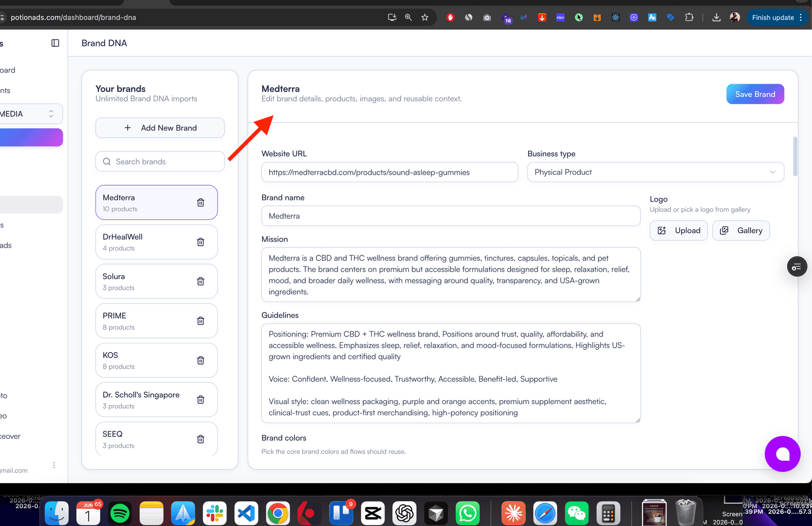Delete the DrHealWell brand with trash icon
The height and width of the screenshot is (526, 812).
coord(201,242)
